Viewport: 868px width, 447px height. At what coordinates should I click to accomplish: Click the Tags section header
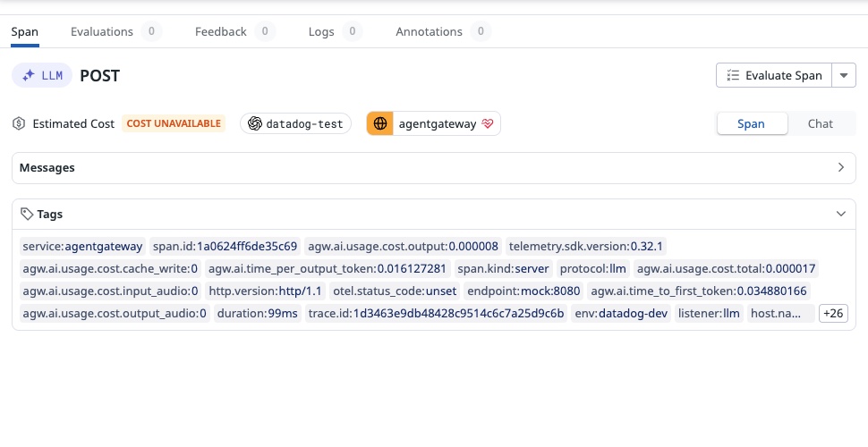point(434,214)
